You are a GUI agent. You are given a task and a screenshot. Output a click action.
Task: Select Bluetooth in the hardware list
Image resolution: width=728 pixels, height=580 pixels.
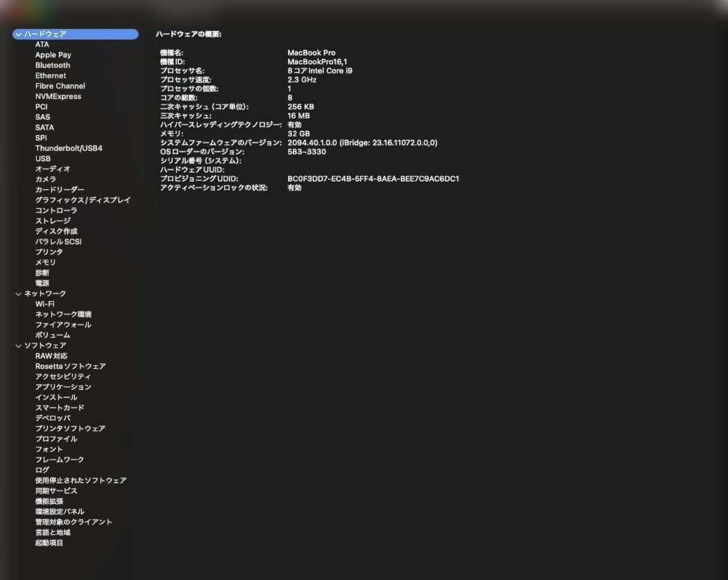click(x=53, y=65)
